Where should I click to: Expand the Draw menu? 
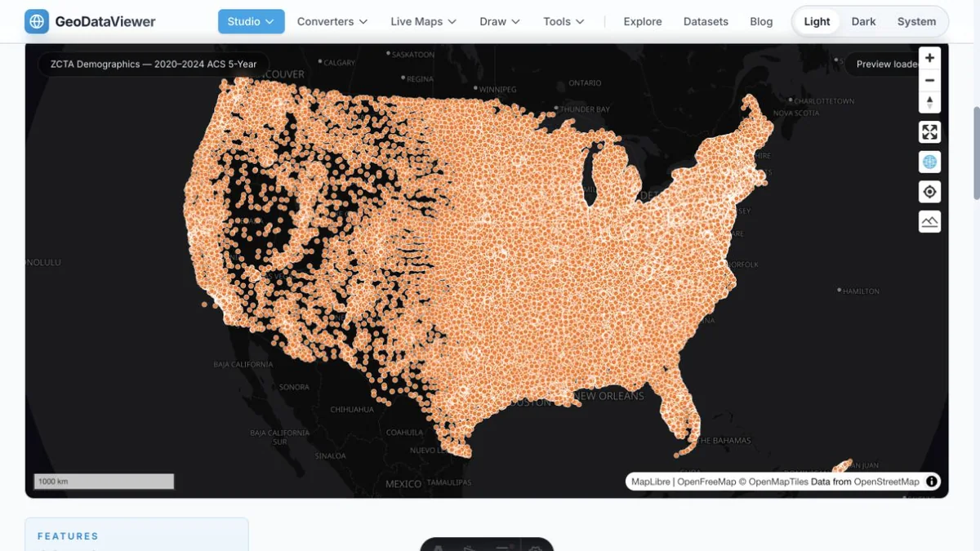coord(500,21)
